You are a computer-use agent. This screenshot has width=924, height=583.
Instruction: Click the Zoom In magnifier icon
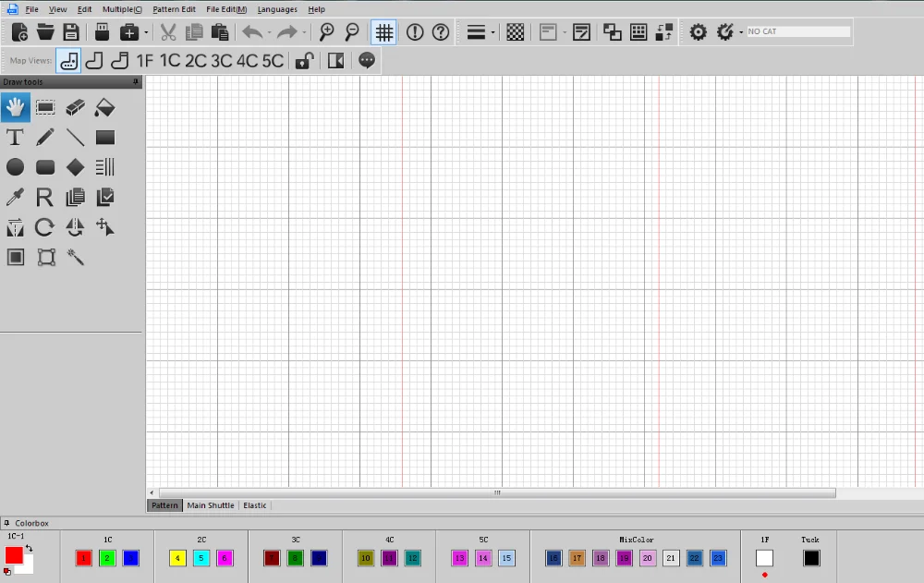(x=326, y=32)
